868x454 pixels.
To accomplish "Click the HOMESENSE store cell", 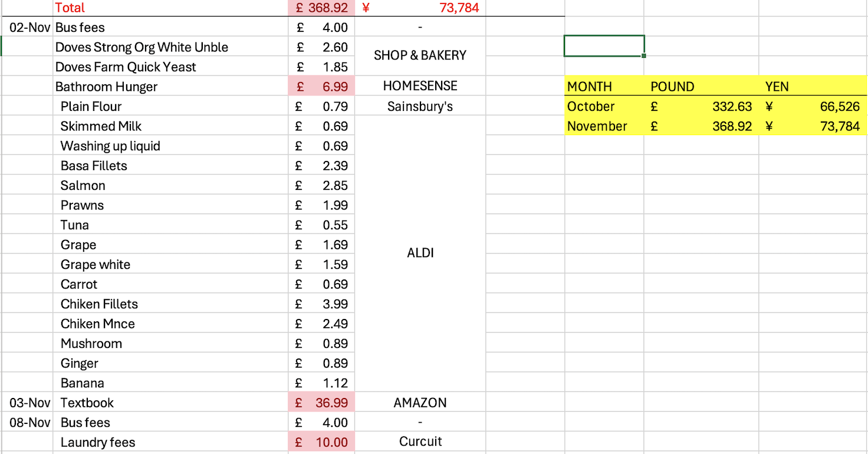I will 420,86.
